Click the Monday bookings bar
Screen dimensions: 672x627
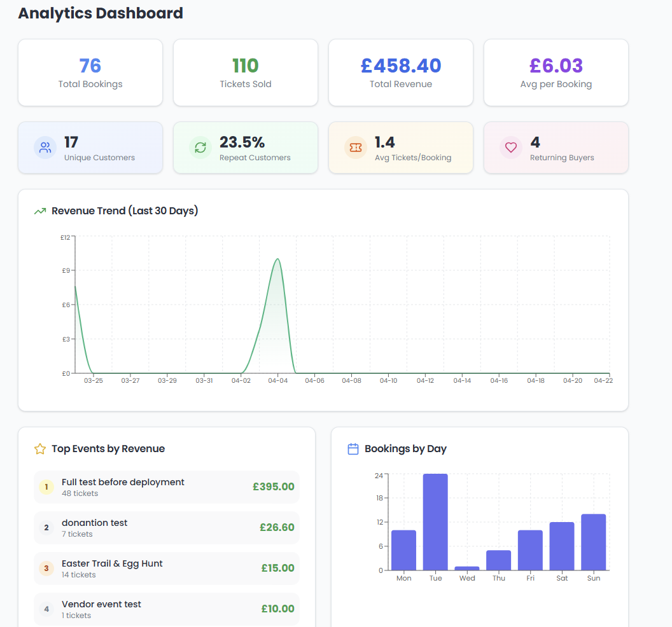[403, 550]
